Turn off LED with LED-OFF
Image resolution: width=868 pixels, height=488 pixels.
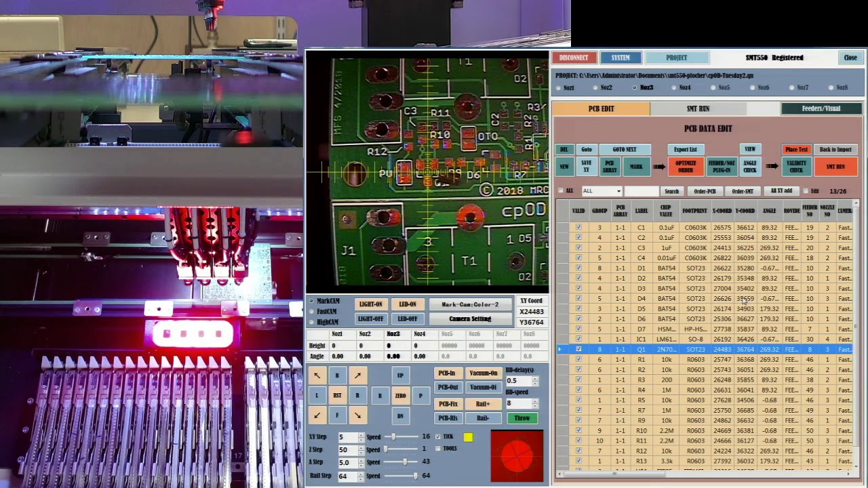coord(408,319)
